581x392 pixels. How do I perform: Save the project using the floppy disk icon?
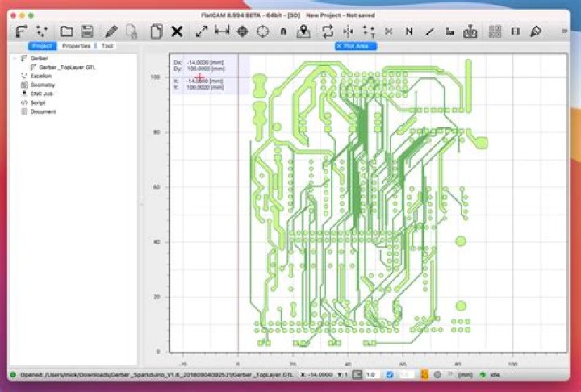pyautogui.click(x=87, y=31)
